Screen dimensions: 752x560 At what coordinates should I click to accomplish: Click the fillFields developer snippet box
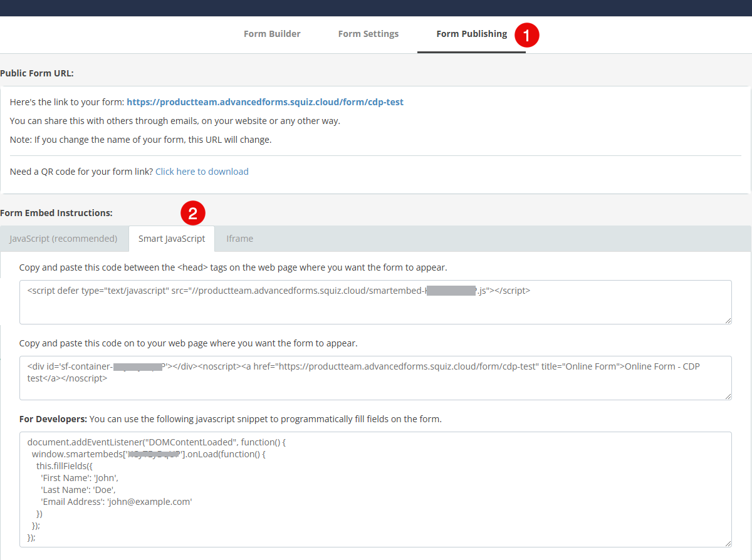coord(376,489)
